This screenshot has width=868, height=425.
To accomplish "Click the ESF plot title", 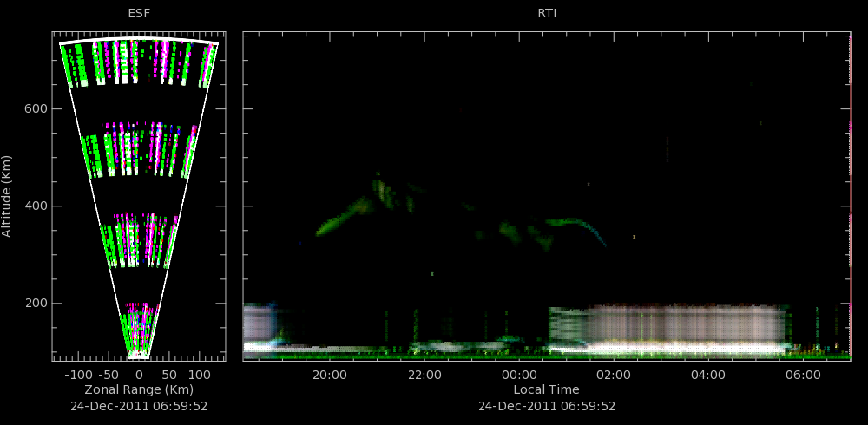I will (139, 14).
